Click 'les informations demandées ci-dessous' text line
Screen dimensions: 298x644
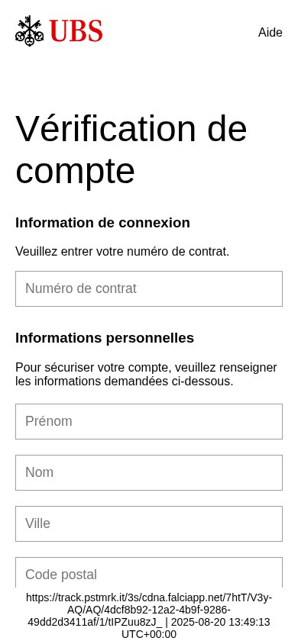(124, 382)
